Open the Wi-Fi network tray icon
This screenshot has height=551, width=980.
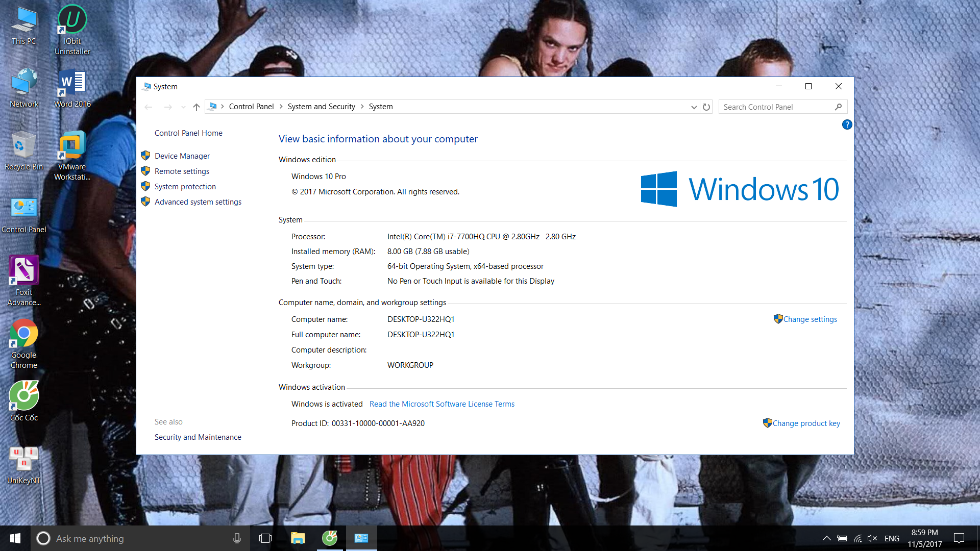(857, 538)
